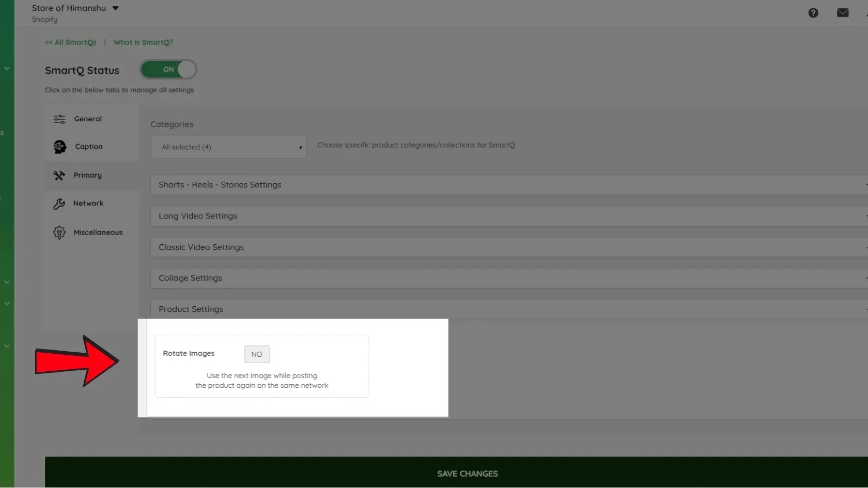The image size is (868, 488).
Task: Click the Primary tools icon
Action: point(59,176)
